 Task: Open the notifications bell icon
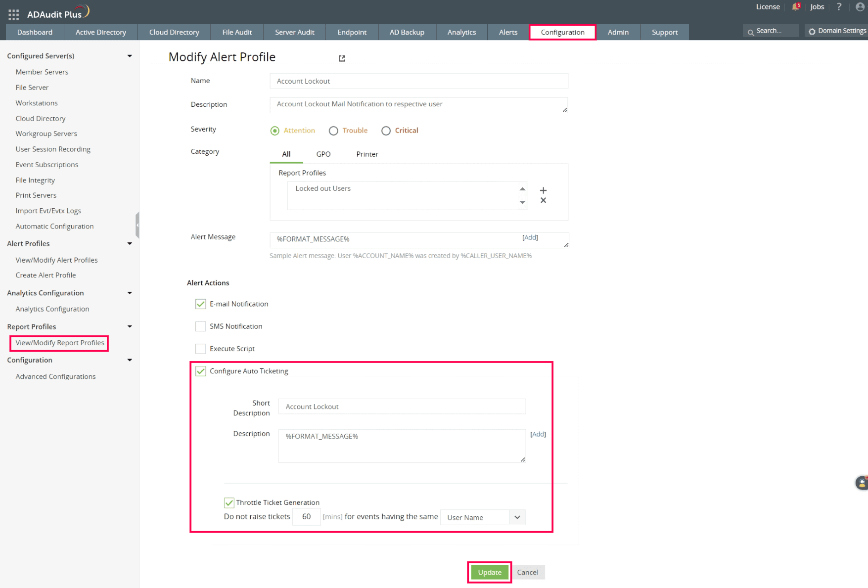[x=796, y=7]
